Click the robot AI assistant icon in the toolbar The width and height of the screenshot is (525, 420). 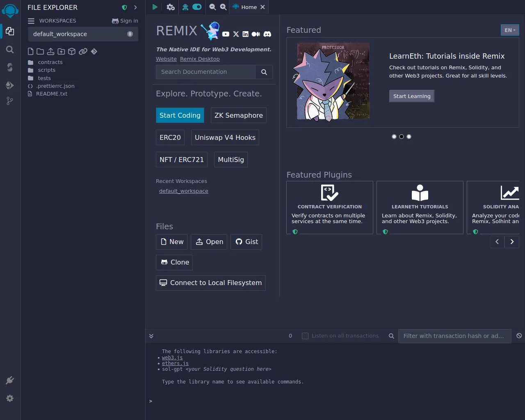pyautogui.click(x=185, y=7)
